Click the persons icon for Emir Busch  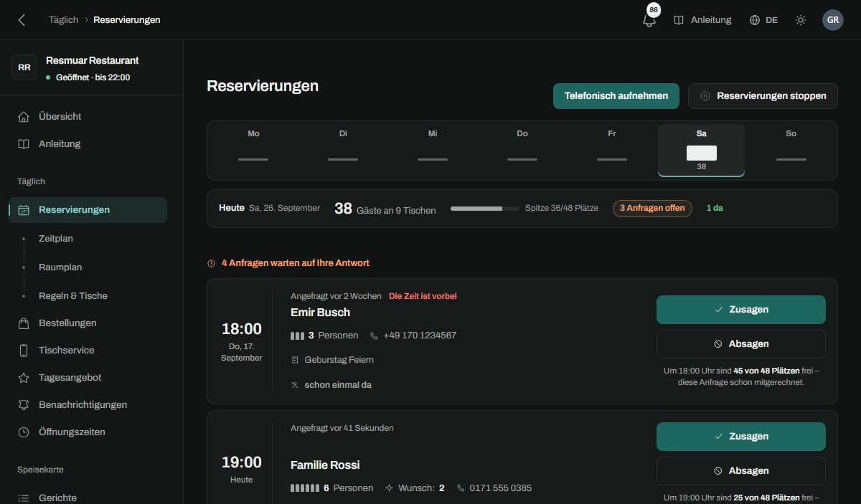coord(298,336)
